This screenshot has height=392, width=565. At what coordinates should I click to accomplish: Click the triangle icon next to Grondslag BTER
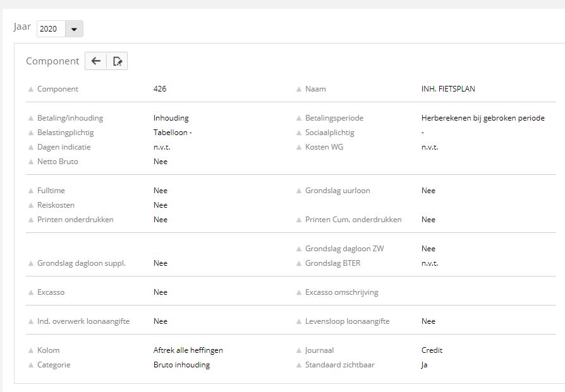point(299,263)
